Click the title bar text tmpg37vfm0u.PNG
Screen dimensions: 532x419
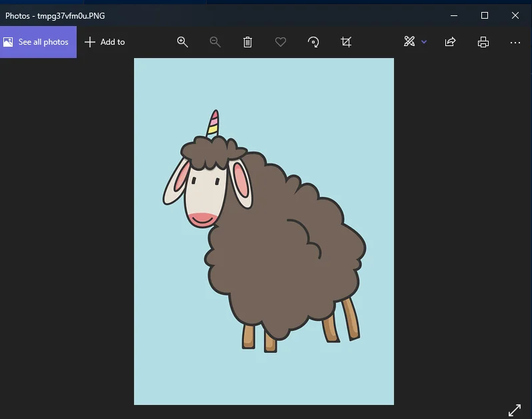click(55, 15)
